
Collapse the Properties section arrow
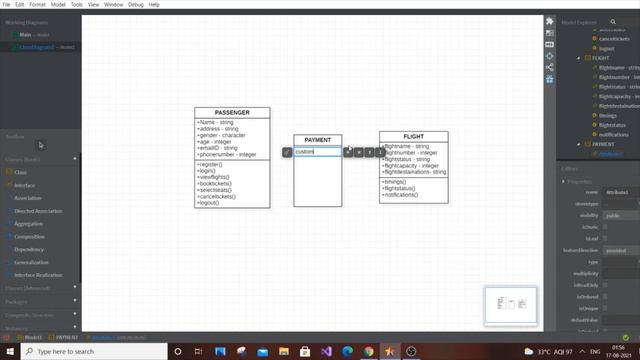point(563,182)
